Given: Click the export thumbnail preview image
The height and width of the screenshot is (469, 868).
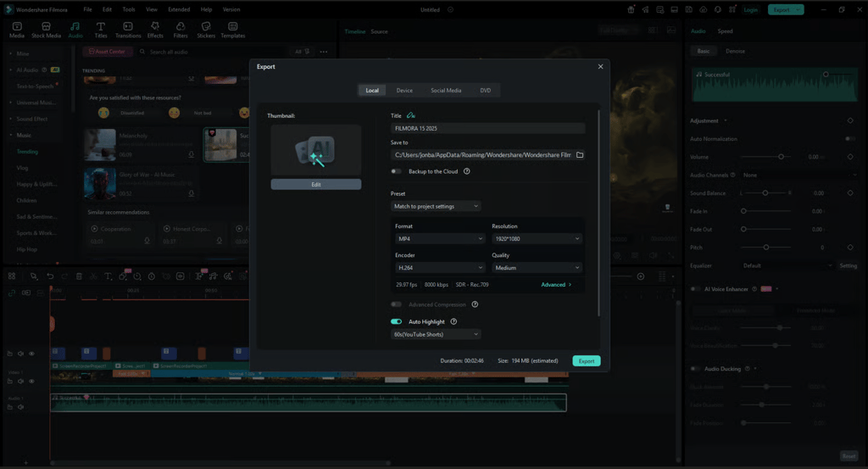Looking at the screenshot, I should pyautogui.click(x=316, y=150).
